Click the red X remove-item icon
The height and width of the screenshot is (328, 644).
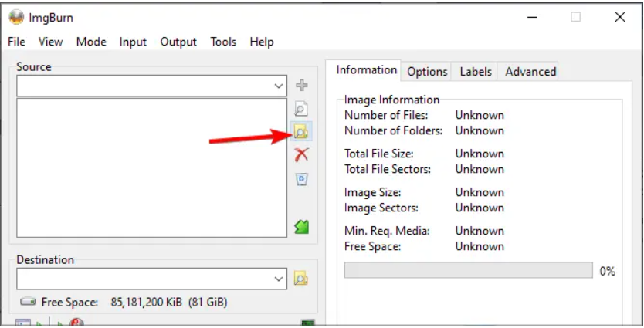[301, 154]
